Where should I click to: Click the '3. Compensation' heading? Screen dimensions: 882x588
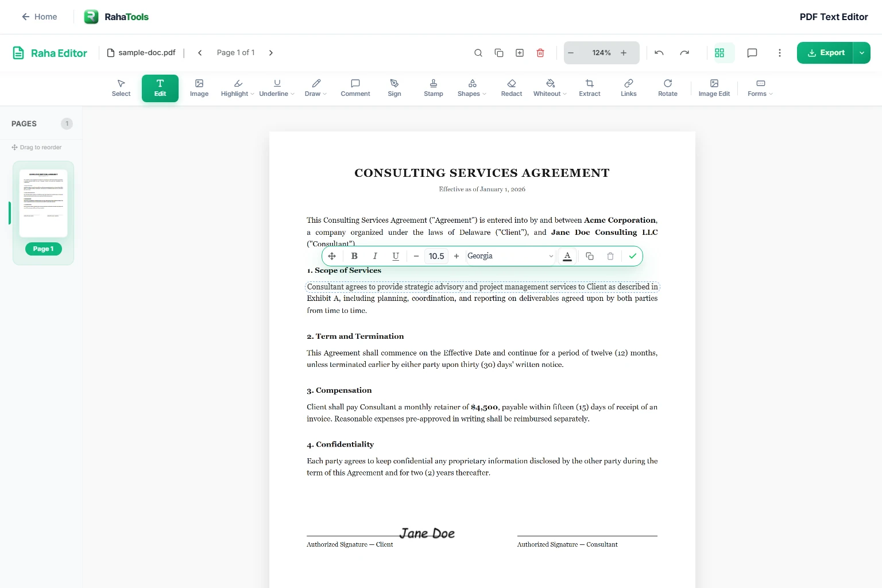click(x=339, y=390)
